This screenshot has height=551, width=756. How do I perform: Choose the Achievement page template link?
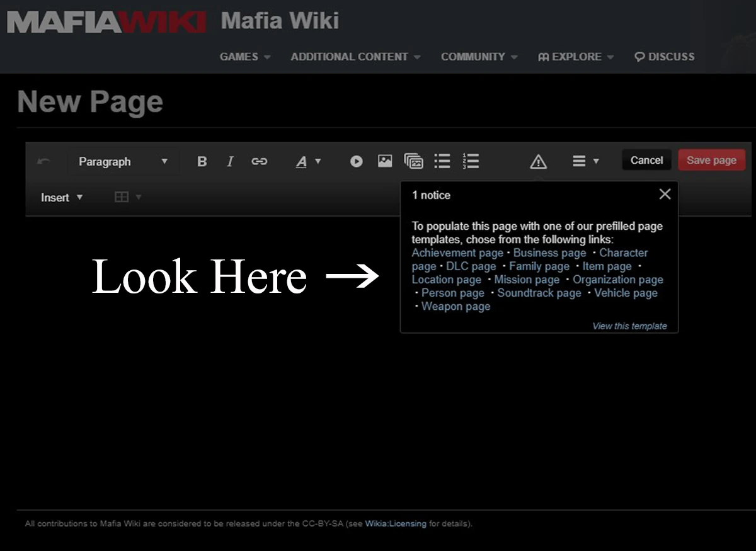pos(457,253)
